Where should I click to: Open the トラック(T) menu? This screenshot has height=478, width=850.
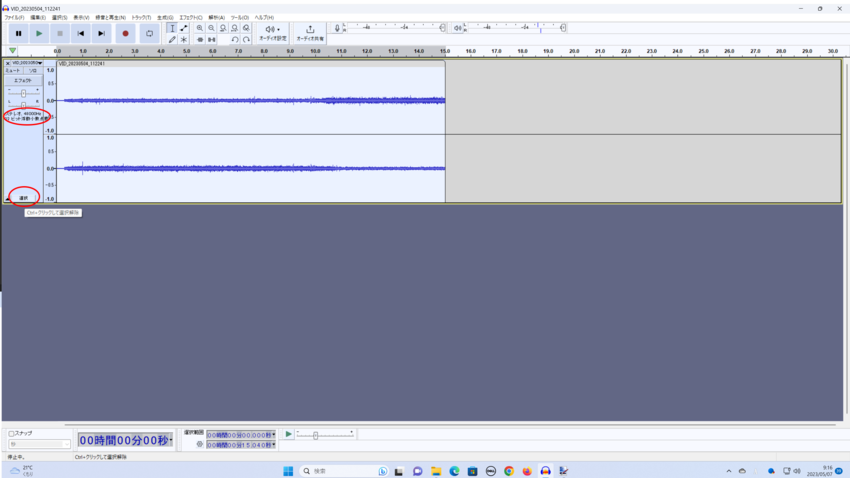click(x=141, y=17)
